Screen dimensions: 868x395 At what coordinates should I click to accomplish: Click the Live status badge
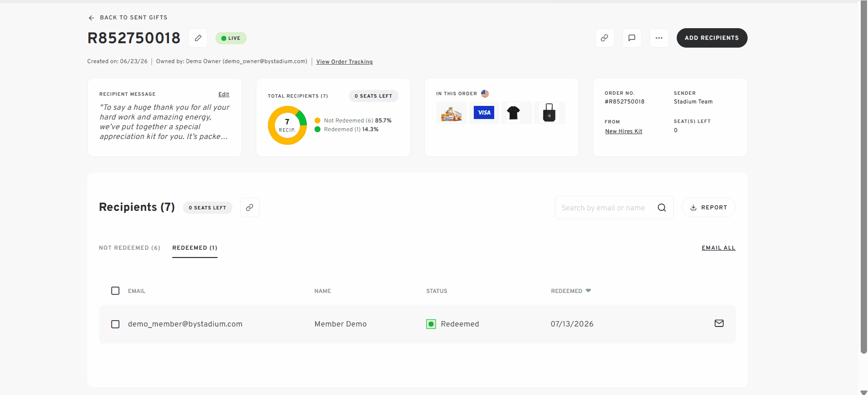(231, 38)
